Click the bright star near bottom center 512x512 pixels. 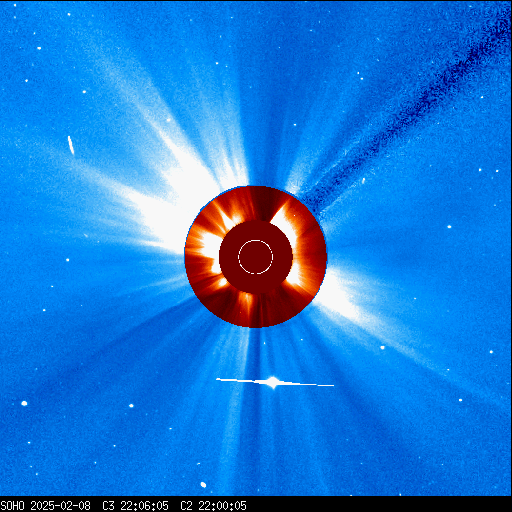[x=203, y=485]
